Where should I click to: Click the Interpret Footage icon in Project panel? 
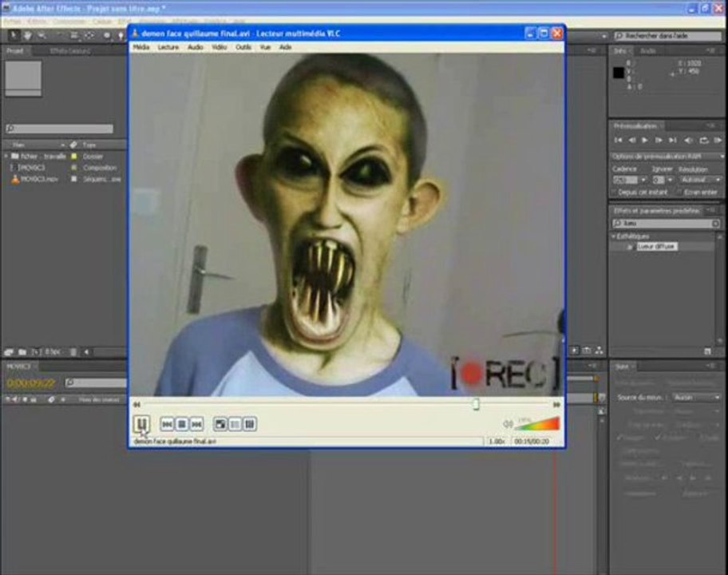tap(9, 352)
